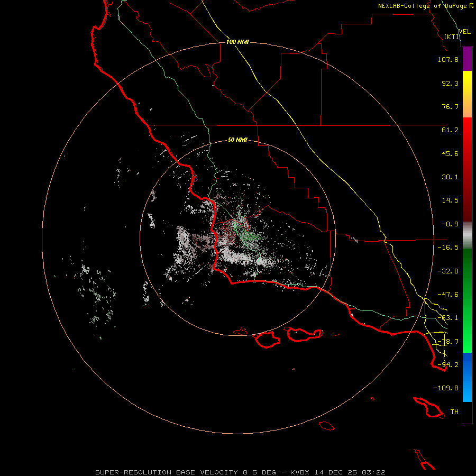Viewport: 476px width, 476px height.
Task: Click the 50 NMI range ring label
Action: [237, 140]
